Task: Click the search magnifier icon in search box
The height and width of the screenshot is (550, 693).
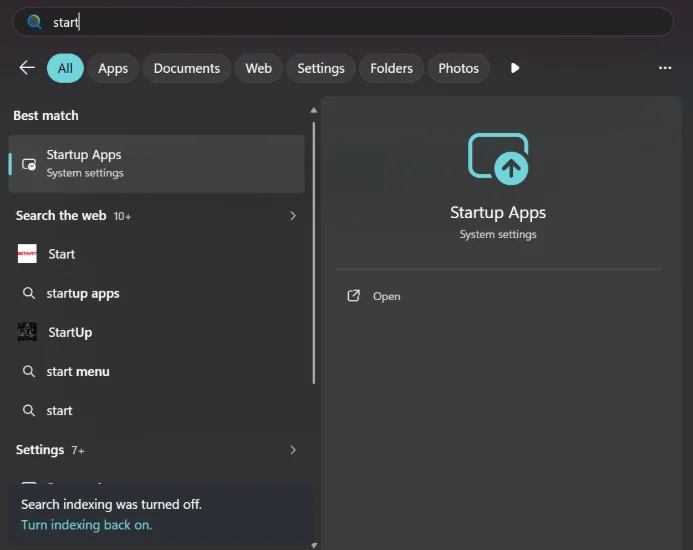Action: pos(34,22)
